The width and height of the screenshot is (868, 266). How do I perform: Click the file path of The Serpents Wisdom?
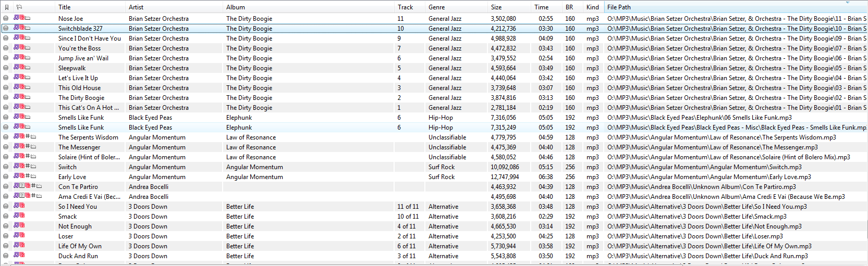721,137
